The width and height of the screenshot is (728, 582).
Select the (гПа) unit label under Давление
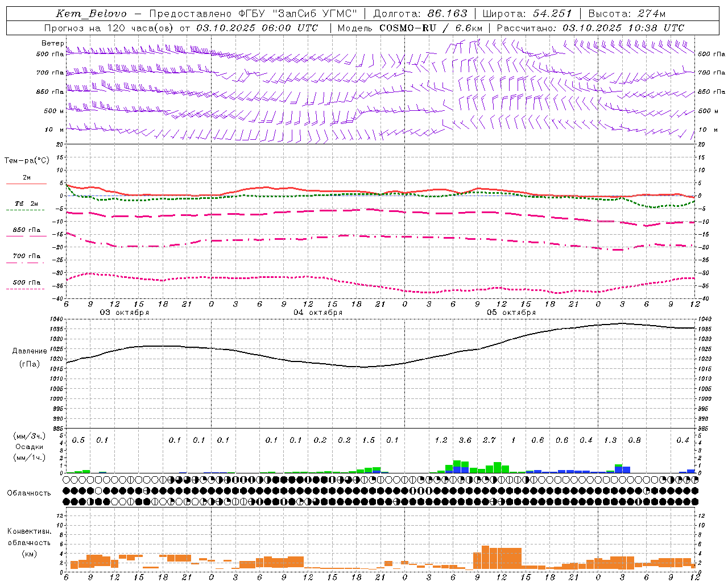click(29, 364)
